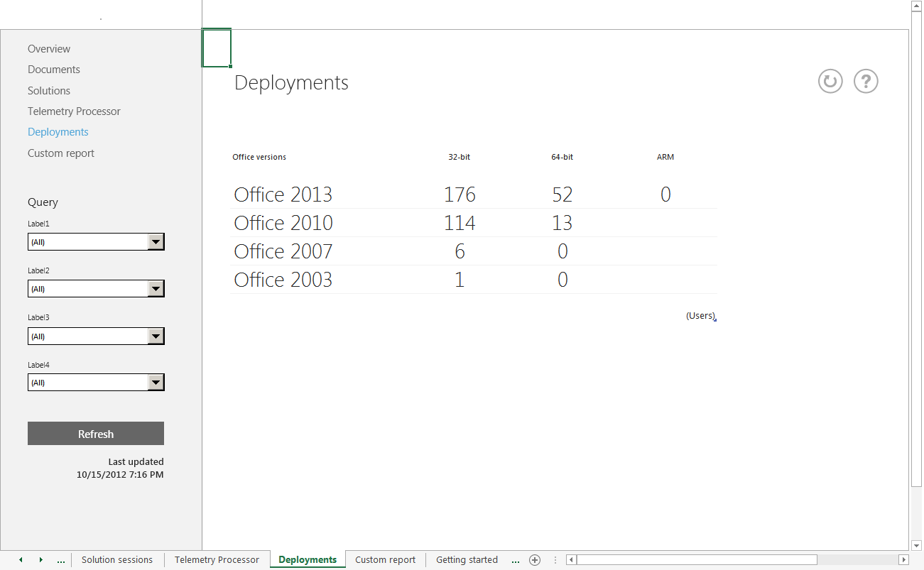Click the refresh circle icon near Deployments heading
This screenshot has width=924, height=570.
[x=830, y=81]
